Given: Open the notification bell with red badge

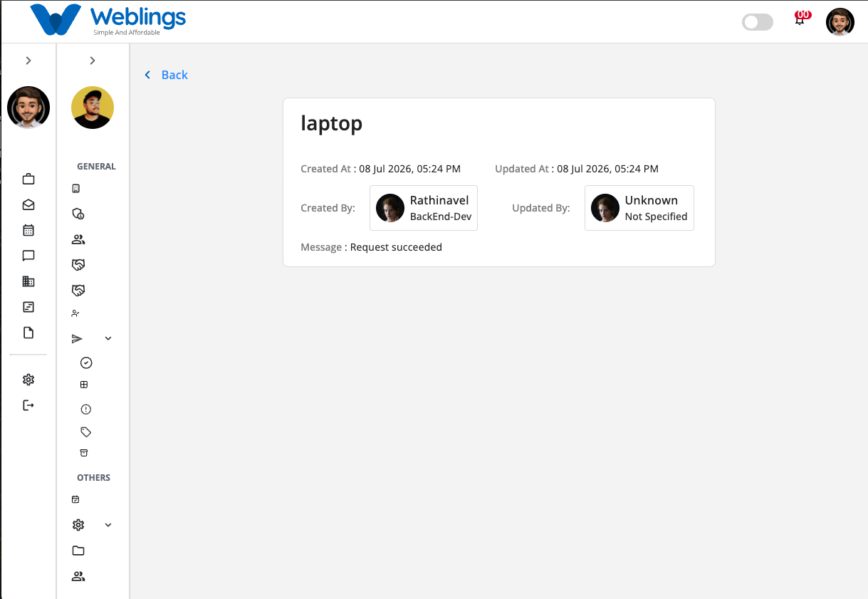Looking at the screenshot, I should tap(800, 19).
